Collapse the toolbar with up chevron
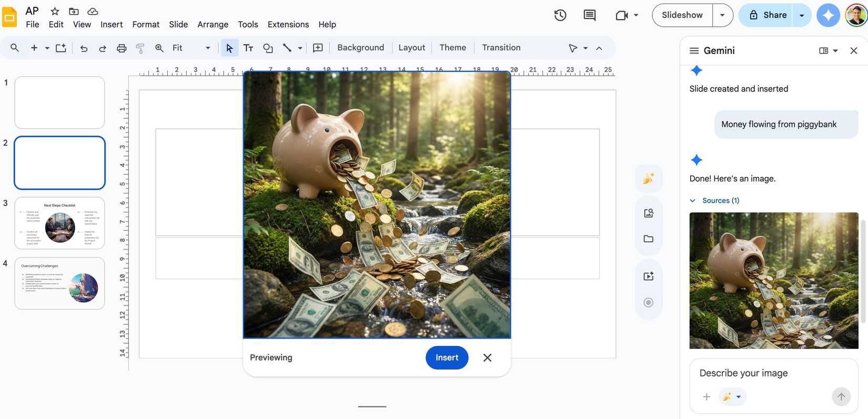Viewport: 868px width, 419px height. pos(599,48)
